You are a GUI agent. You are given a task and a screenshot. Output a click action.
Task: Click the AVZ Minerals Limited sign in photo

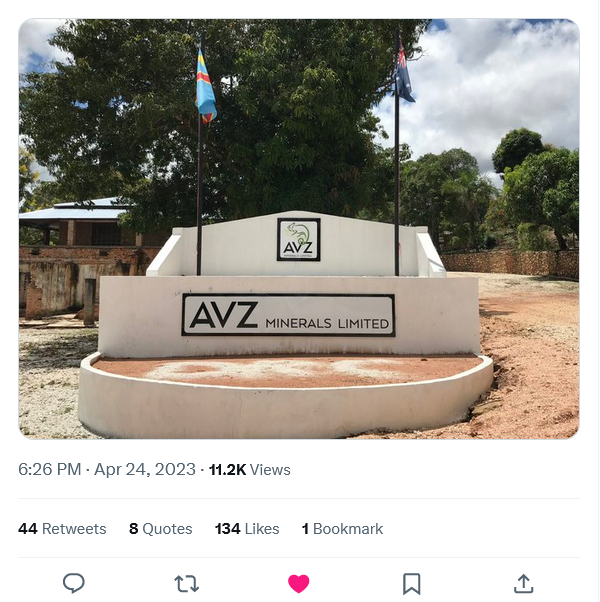click(x=288, y=315)
